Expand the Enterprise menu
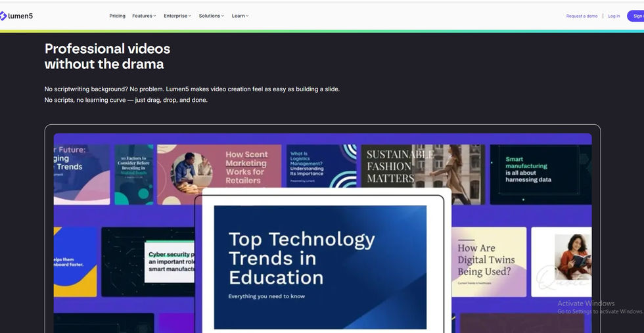 click(177, 16)
